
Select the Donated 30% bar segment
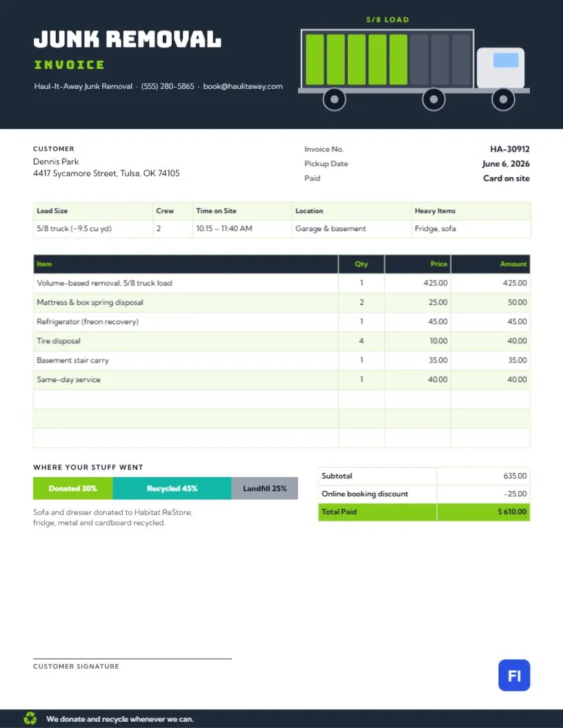coord(73,488)
